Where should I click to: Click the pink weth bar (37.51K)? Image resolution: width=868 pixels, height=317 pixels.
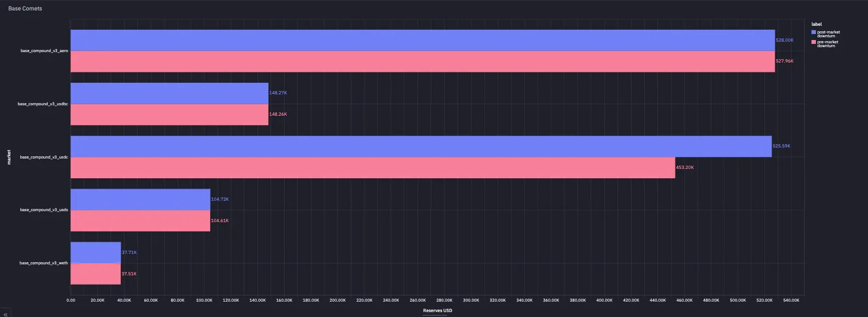pos(95,274)
